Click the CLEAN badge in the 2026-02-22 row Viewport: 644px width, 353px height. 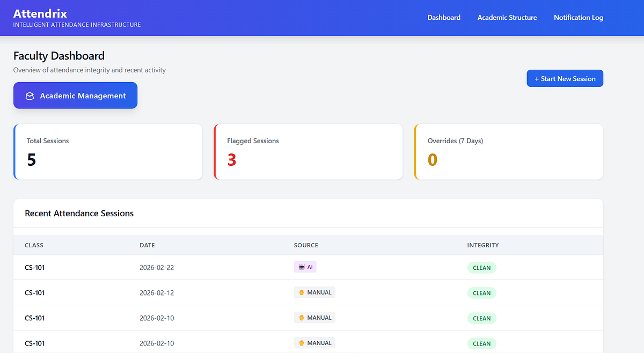[x=482, y=268]
